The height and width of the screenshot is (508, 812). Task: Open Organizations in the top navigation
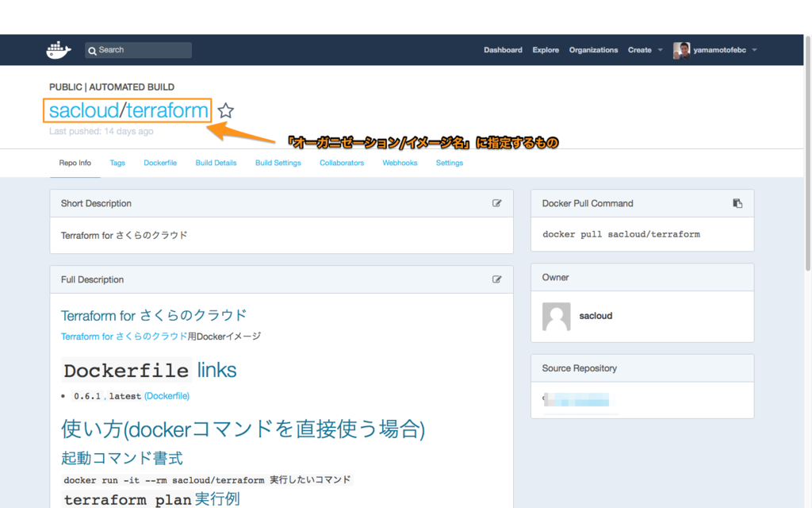tap(593, 50)
